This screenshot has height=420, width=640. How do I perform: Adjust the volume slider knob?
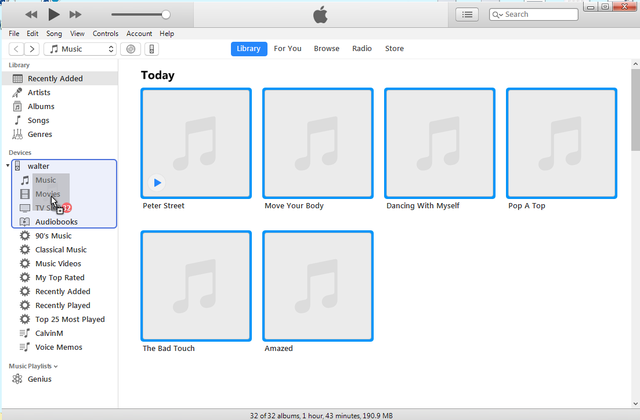166,15
